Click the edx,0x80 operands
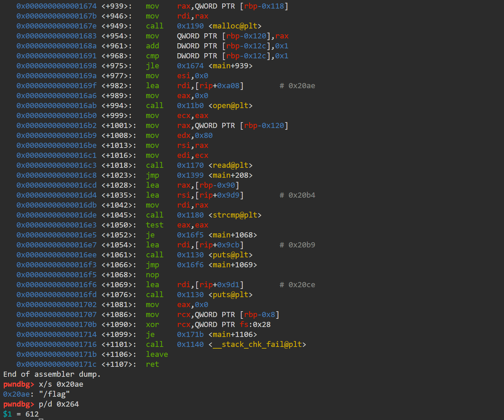 pos(195,136)
